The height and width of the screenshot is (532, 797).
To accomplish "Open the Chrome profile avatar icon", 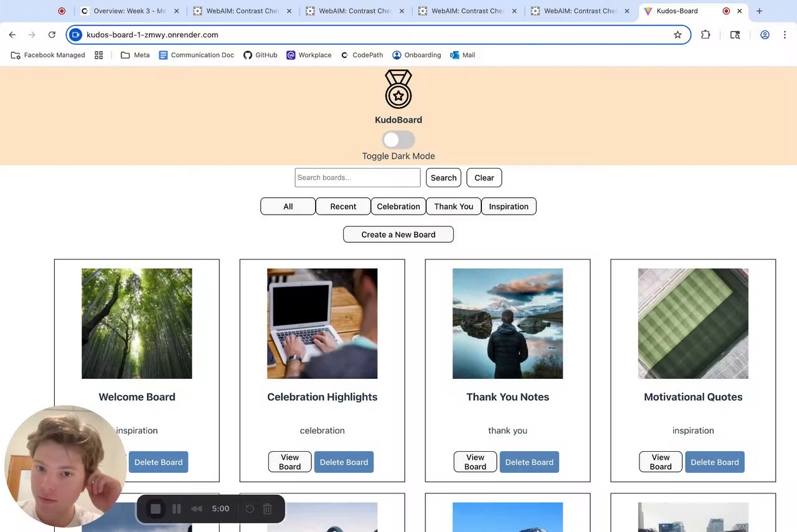I will (765, 35).
